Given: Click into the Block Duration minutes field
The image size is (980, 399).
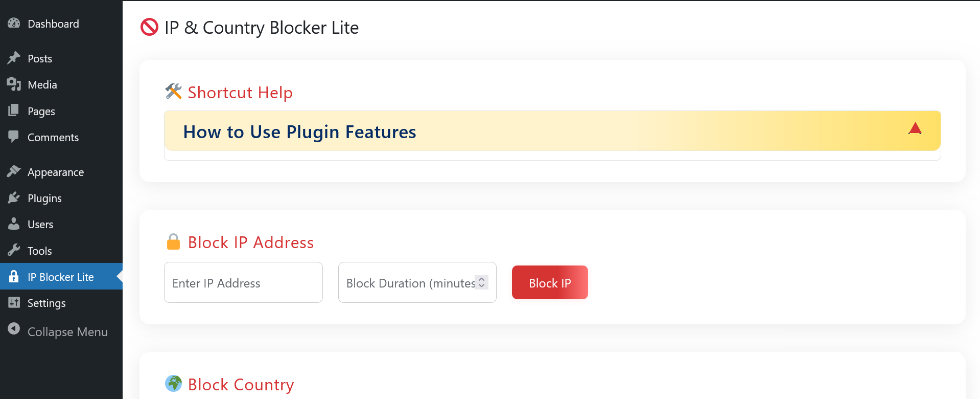Looking at the screenshot, I should [409, 283].
